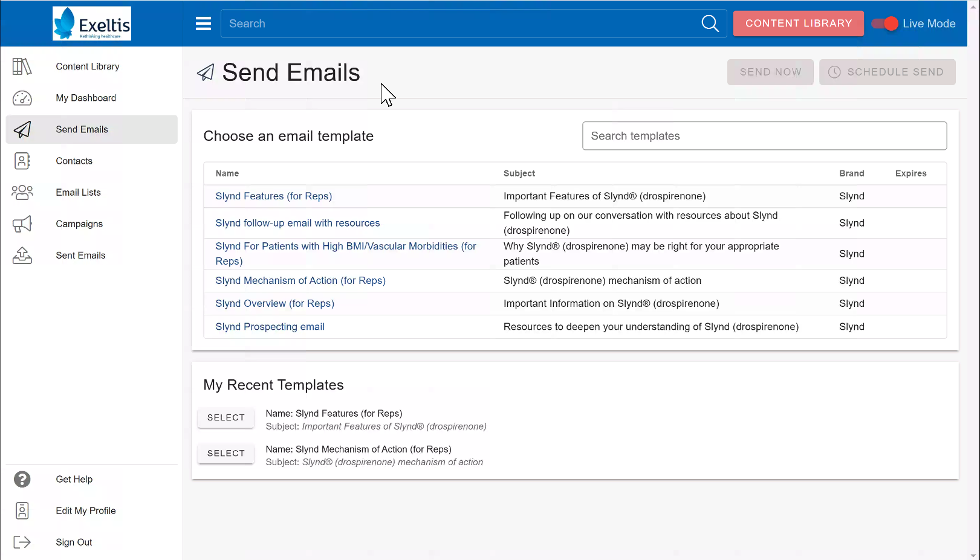Open Content Library in sidebar
Screen dimensions: 980x560
pos(88,66)
